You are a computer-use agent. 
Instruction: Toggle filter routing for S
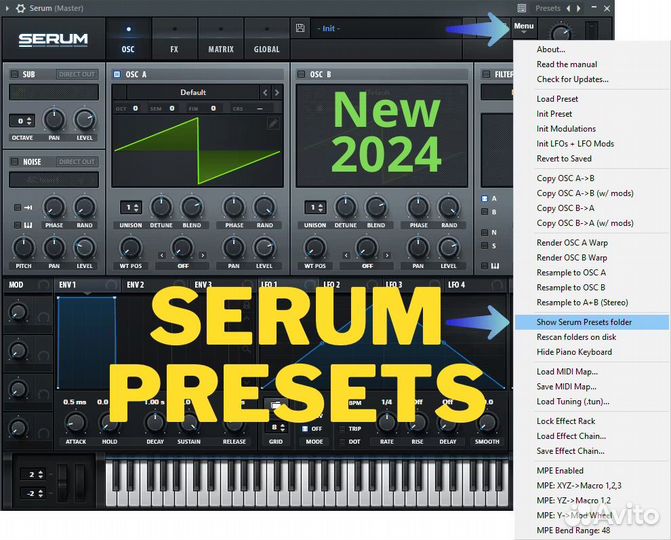click(x=484, y=246)
